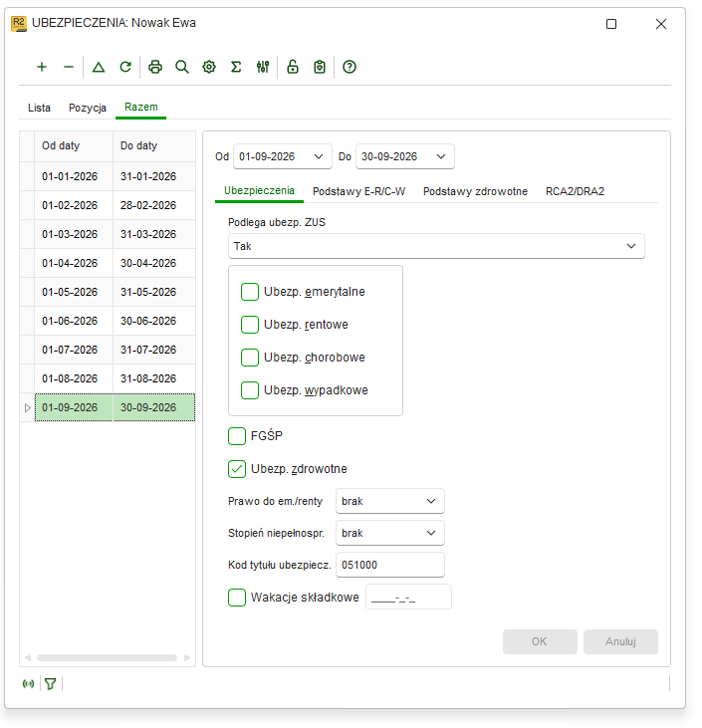Uncheck the Ubezp. zdrowotne checkbox
The height and width of the screenshot is (728, 702).
(237, 469)
